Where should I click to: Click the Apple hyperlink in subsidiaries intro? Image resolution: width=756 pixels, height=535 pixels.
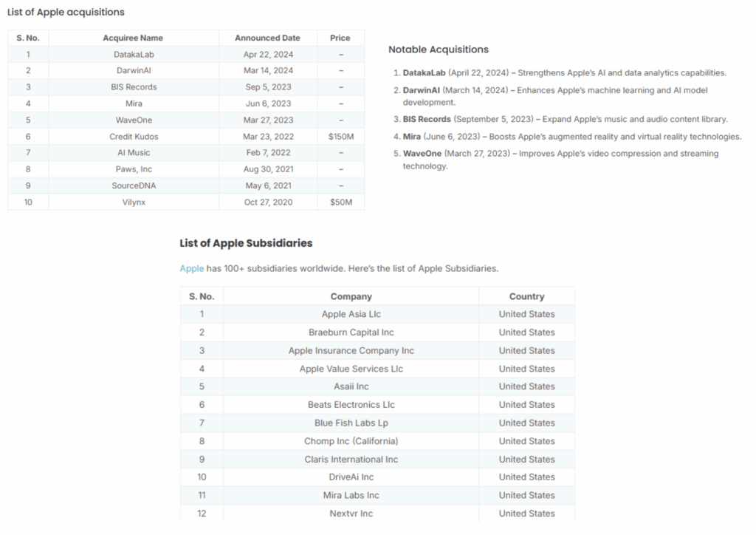pyautogui.click(x=191, y=268)
